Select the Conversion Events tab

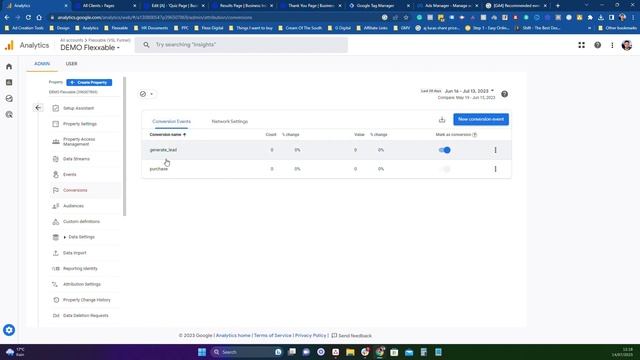pyautogui.click(x=171, y=121)
